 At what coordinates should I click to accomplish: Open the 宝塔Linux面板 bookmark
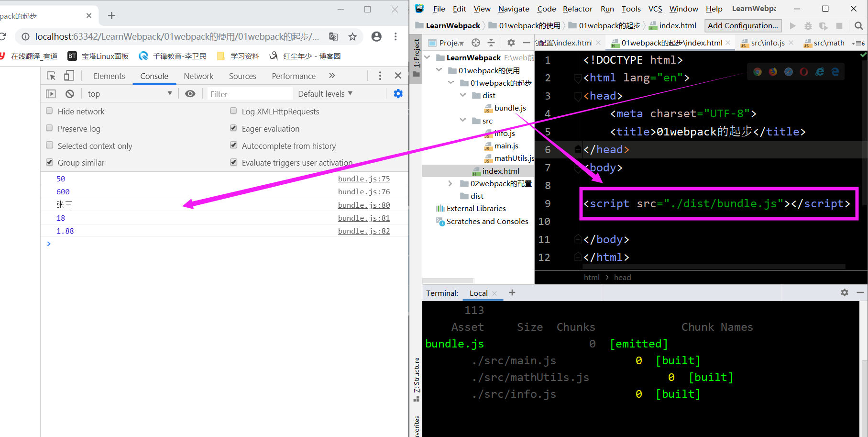point(98,56)
